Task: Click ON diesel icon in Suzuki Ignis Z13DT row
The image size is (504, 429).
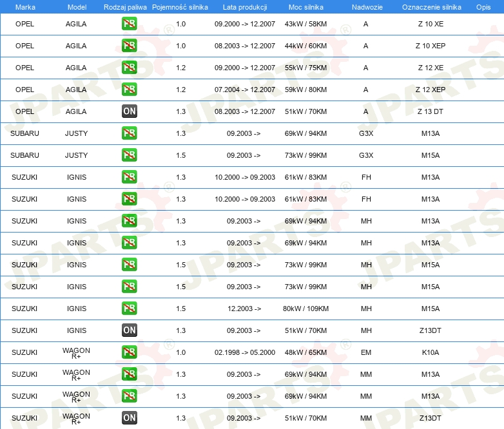Action: coord(129,330)
